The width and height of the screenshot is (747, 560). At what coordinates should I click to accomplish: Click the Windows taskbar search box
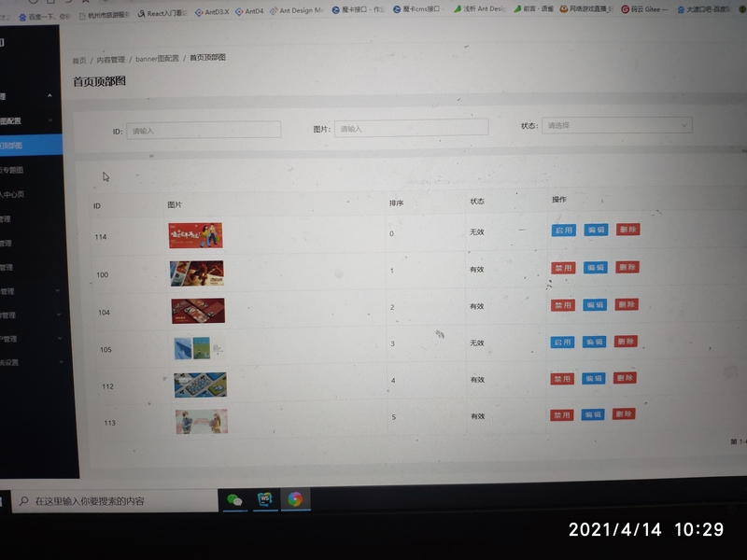pos(114,501)
